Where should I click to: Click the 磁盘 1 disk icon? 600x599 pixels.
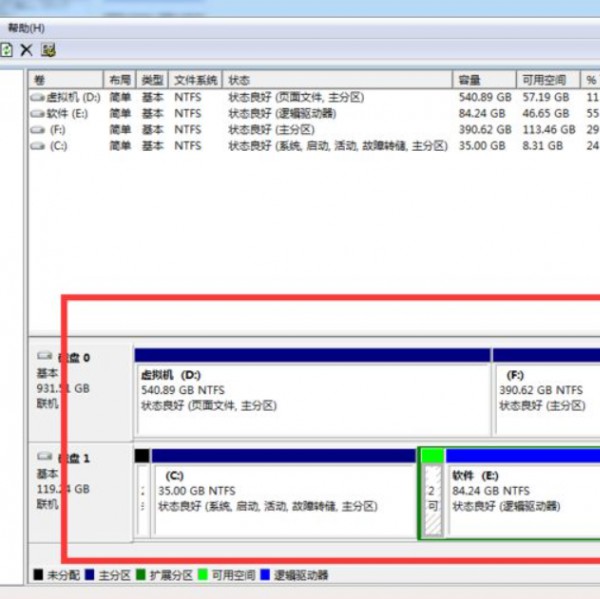click(x=44, y=457)
